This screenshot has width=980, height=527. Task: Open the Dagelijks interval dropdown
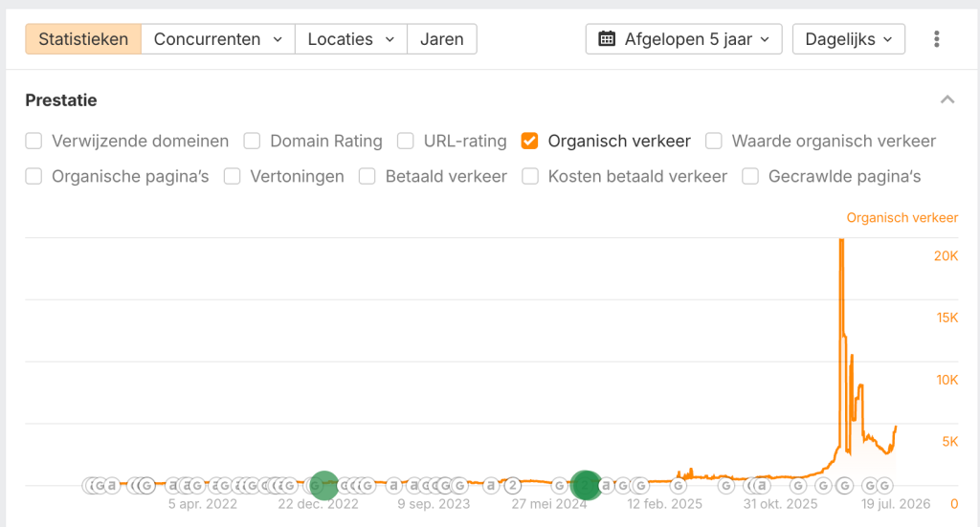coord(849,38)
